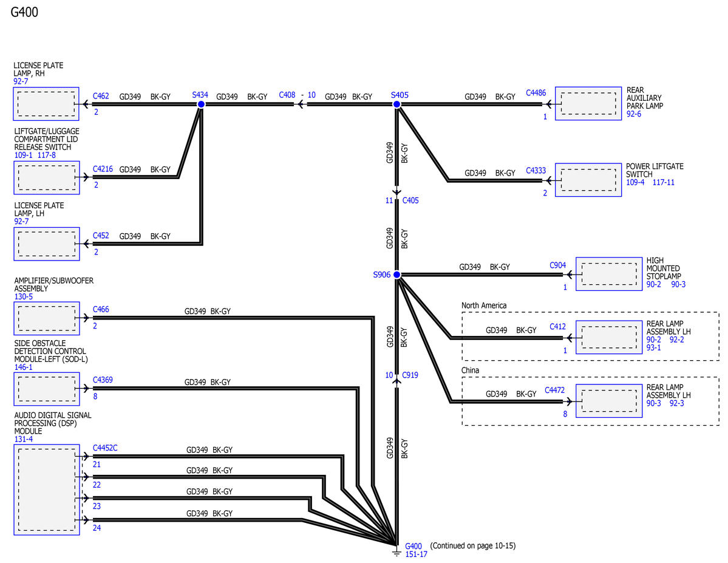Select China Rear Lamp Assembly box
This screenshot has height=563, width=728.
(x=608, y=401)
